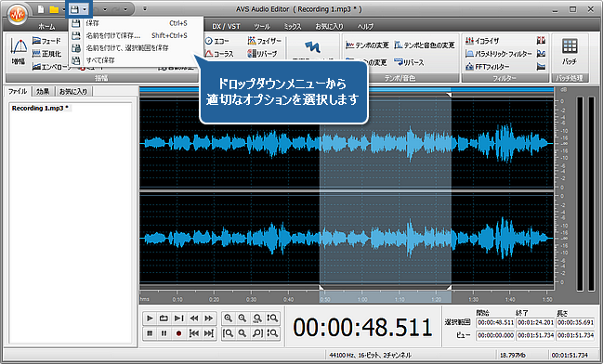Switch to the ツール ribbon tab
Image resolution: width=603 pixels, height=364 pixels.
(x=262, y=26)
